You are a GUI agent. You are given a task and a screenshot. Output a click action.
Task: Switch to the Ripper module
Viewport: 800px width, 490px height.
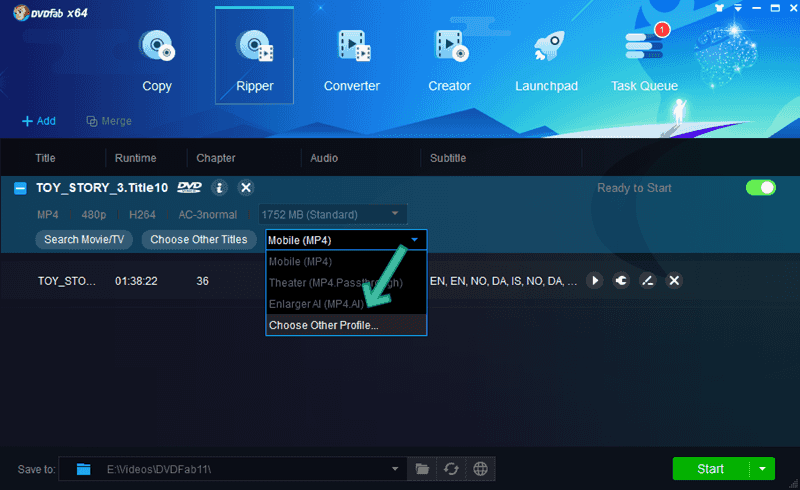(254, 56)
